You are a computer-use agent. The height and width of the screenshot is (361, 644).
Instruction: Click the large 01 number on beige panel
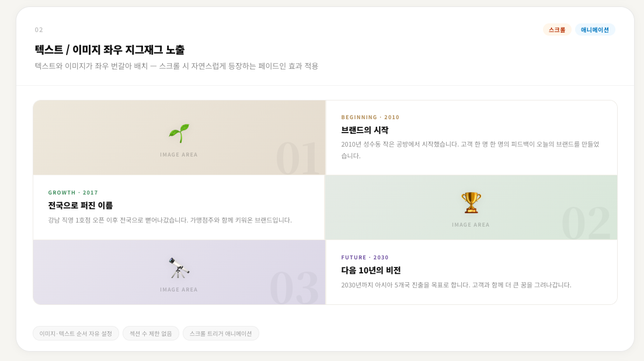297,158
